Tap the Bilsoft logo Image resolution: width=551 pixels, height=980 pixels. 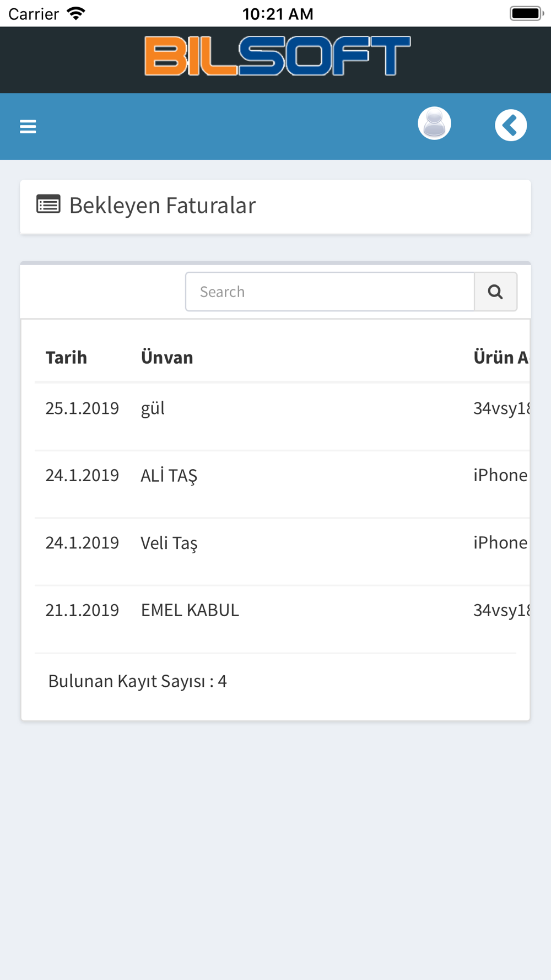[x=278, y=56]
